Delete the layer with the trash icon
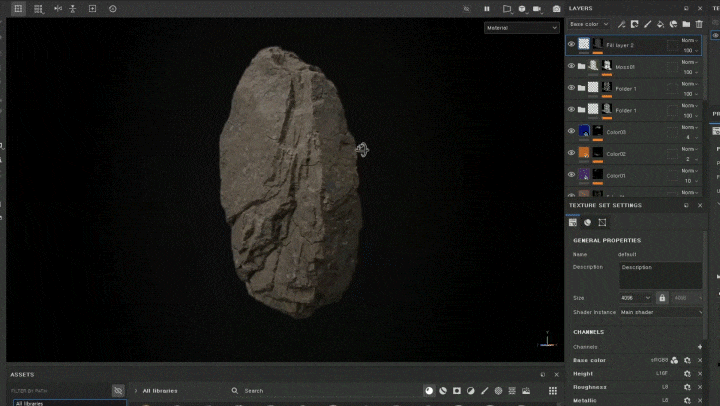This screenshot has width=720, height=406. click(x=699, y=24)
